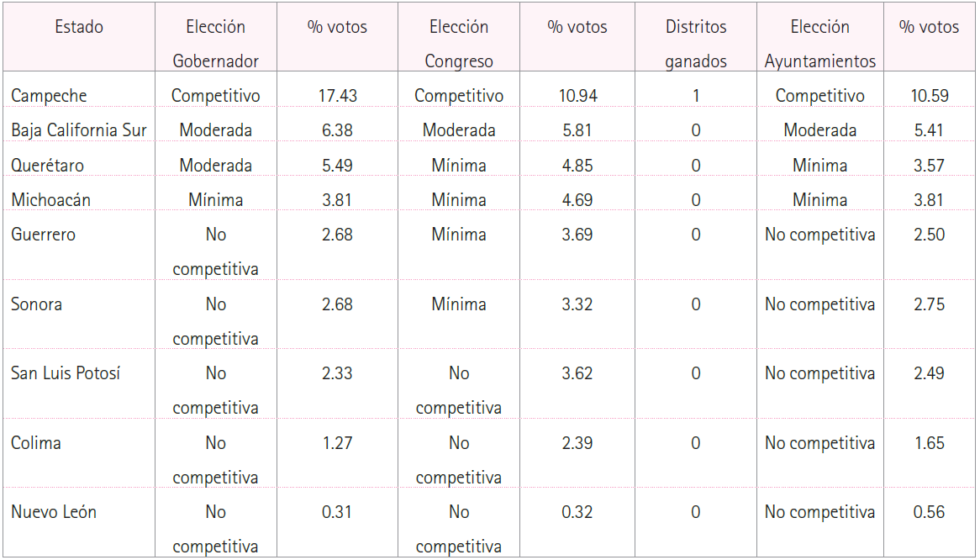Click the Colima state cell
Viewport: 980px width, 560px height.
tap(36, 443)
